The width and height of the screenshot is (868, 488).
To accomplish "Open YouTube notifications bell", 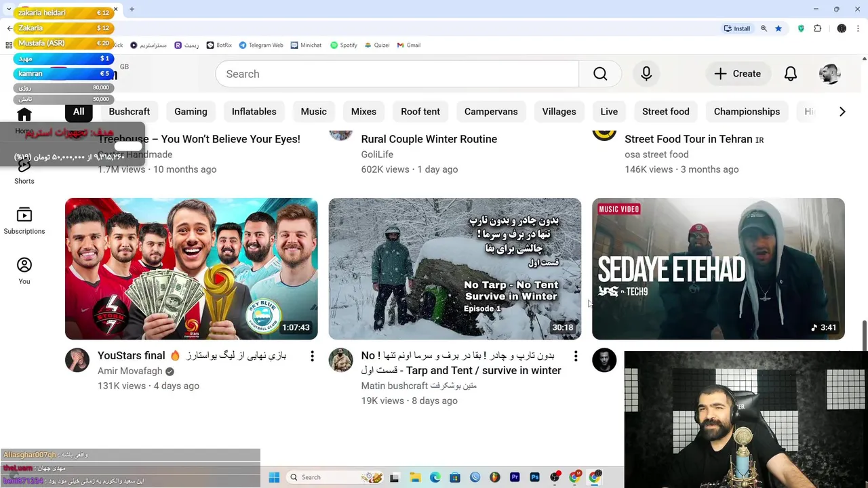I will (791, 74).
